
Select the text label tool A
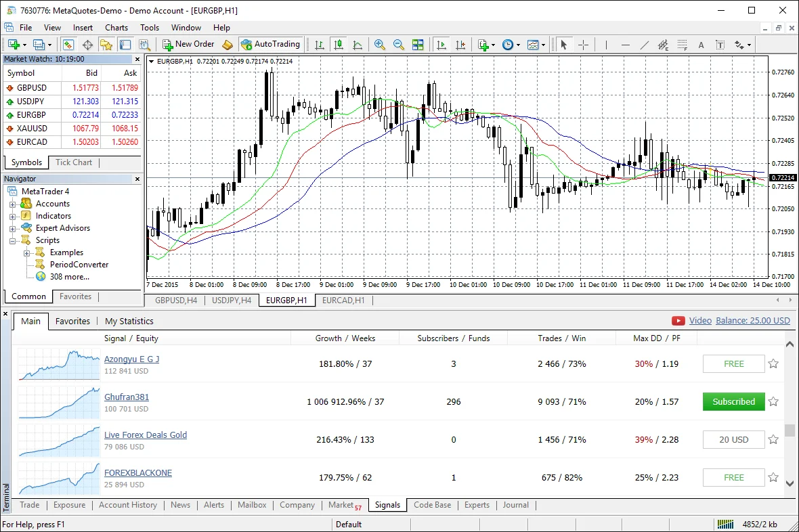(x=701, y=45)
